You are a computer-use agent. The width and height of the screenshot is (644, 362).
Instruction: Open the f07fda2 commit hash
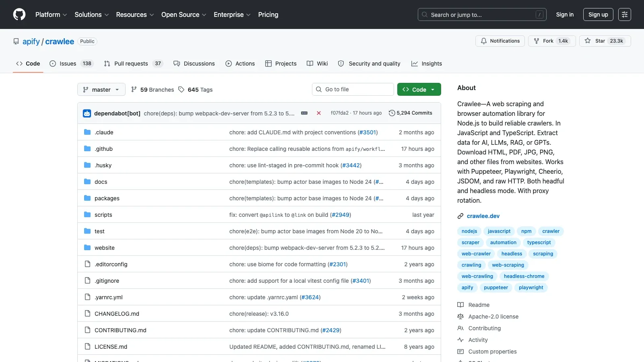click(340, 113)
